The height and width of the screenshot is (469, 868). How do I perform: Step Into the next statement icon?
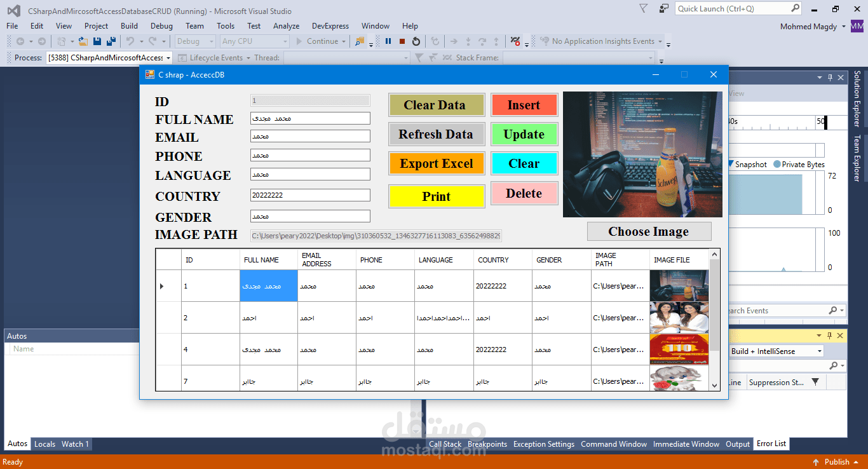(x=468, y=41)
